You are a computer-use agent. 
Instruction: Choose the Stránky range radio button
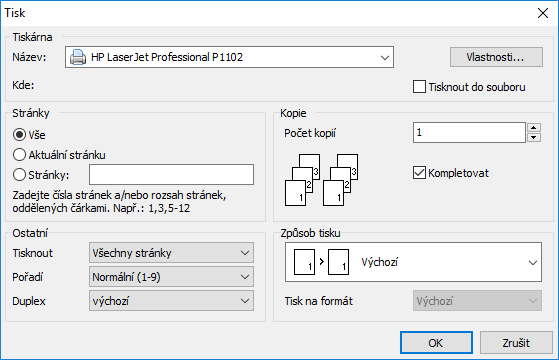click(x=19, y=175)
